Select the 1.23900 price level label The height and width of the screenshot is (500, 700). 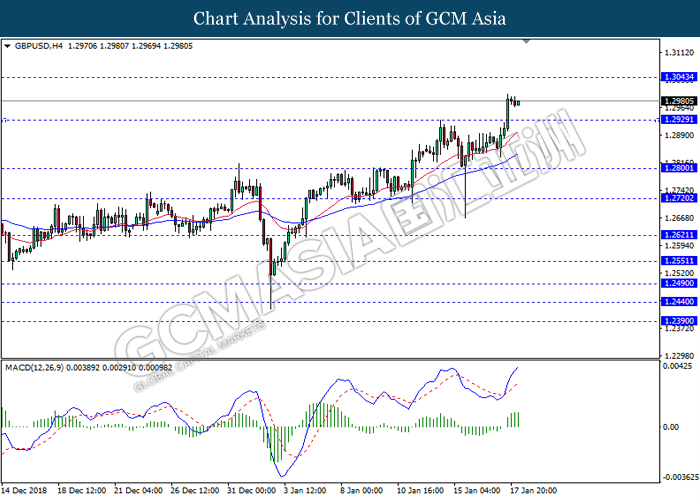click(x=679, y=321)
